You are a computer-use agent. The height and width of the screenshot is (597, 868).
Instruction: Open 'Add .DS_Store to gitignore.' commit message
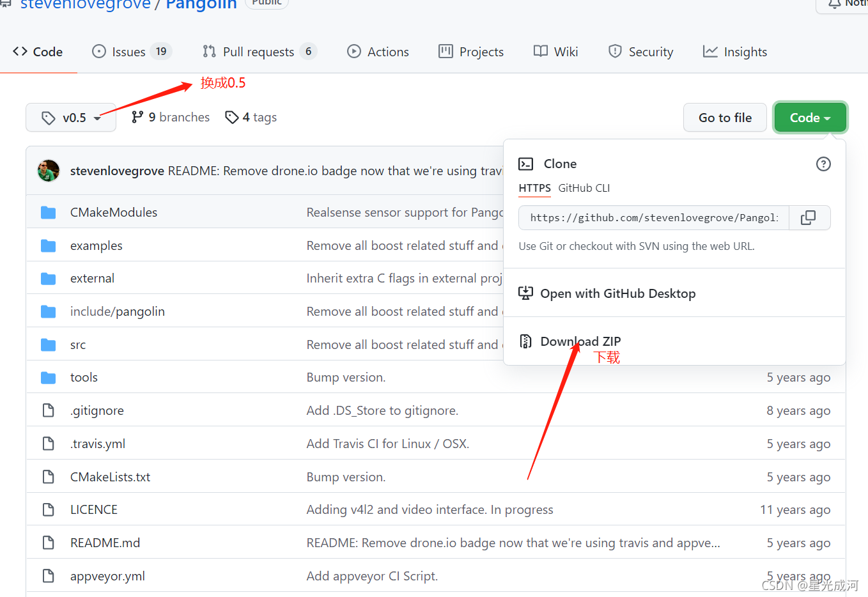tap(382, 411)
